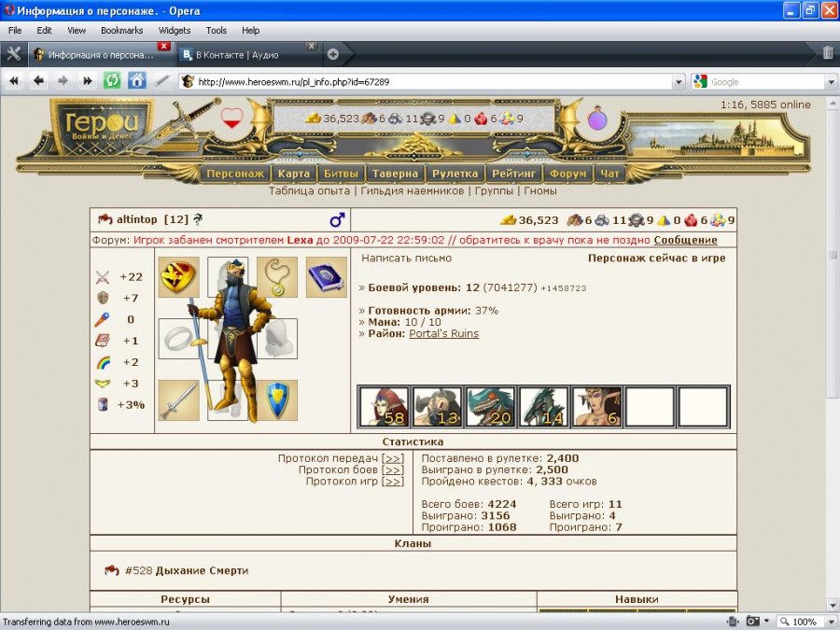Image resolution: width=840 pixels, height=630 pixels.
Task: Click the rewind navigation icon
Action: (15, 81)
